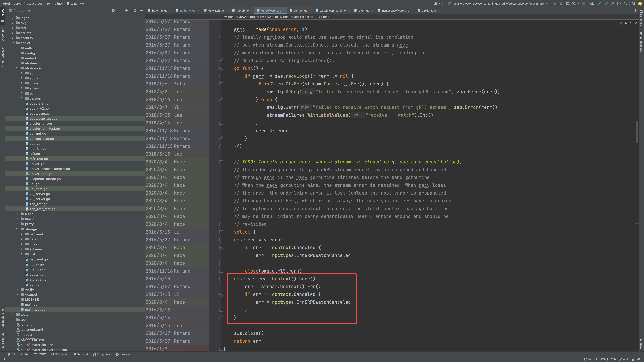Open Code With Me user icon
This screenshot has height=362, width=644.
pyautogui.click(x=437, y=4)
